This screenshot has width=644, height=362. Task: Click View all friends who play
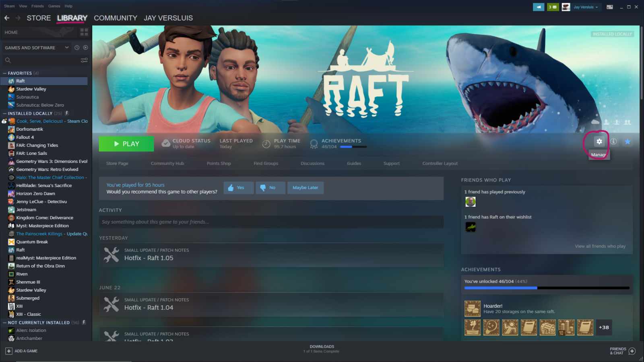[x=600, y=246]
